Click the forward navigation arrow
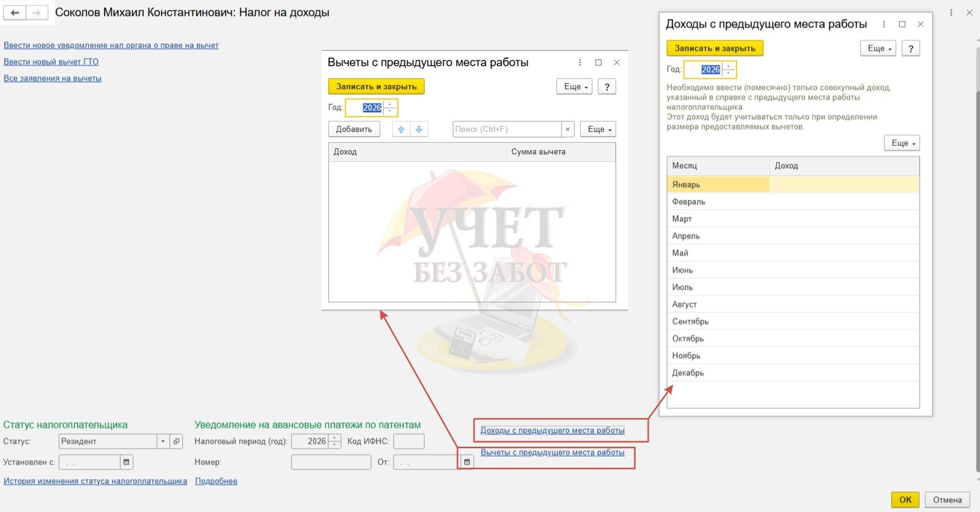The height and width of the screenshot is (512, 980). [x=37, y=13]
